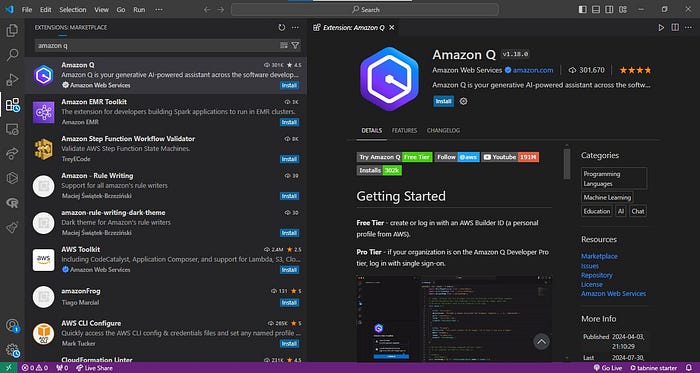
Task: Open Customize Layout icon
Action: (x=623, y=9)
